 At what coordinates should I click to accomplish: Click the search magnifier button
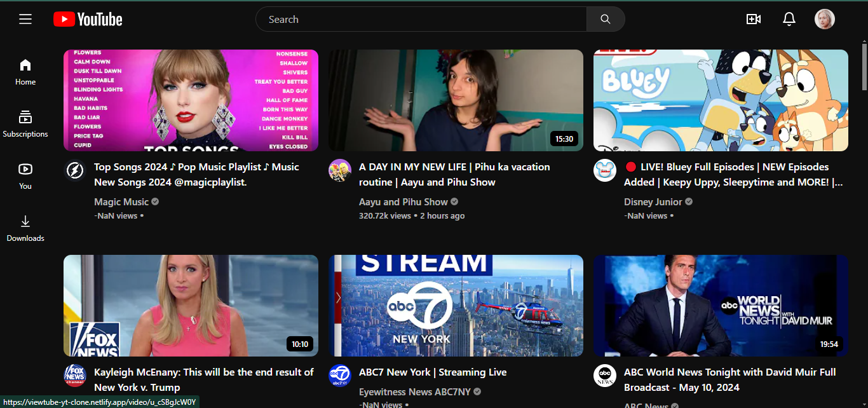tap(606, 19)
